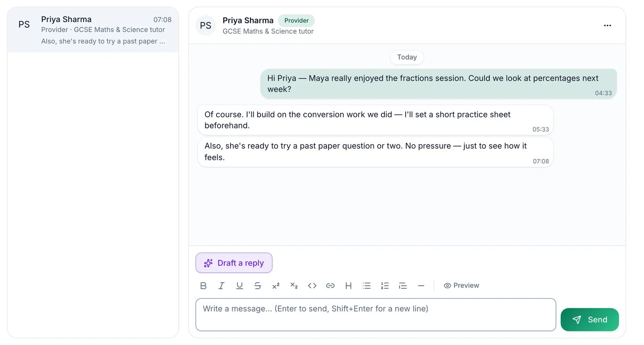Toggle subscript formatting

[294, 285]
